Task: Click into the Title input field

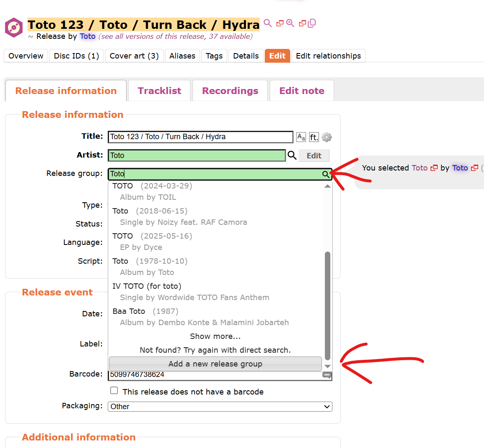Action: pos(200,137)
